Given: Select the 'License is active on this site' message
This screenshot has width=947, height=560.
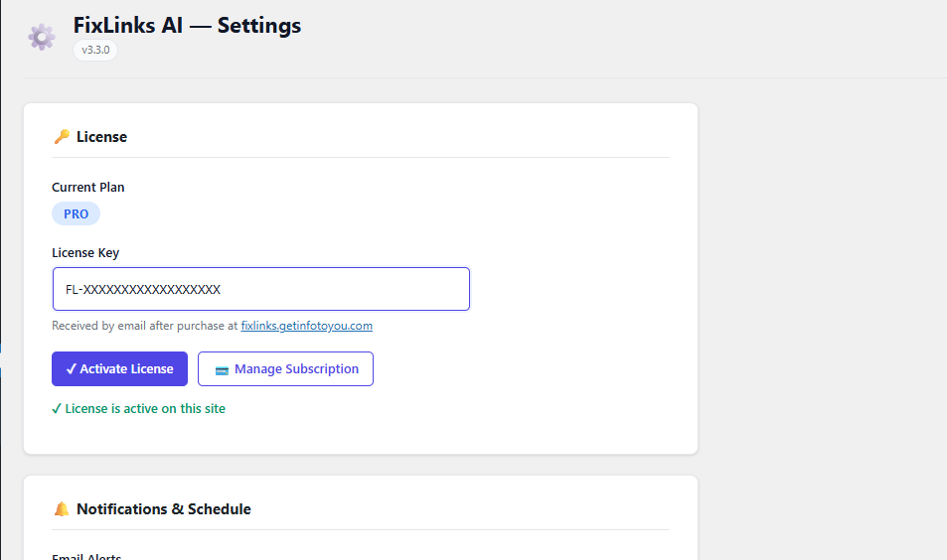Looking at the screenshot, I should [138, 408].
